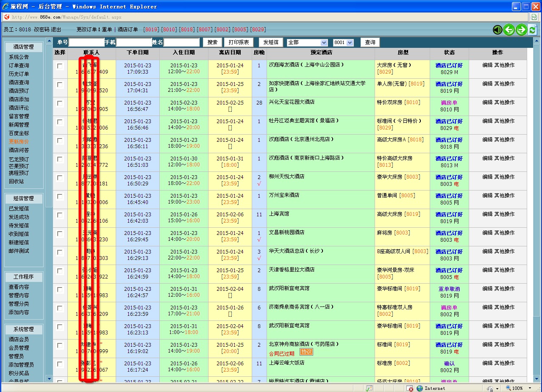Screen dimensions: 542x392
Task: Click 编辑 in 济南舜泉商务宾馆 row
Action: tap(487, 307)
